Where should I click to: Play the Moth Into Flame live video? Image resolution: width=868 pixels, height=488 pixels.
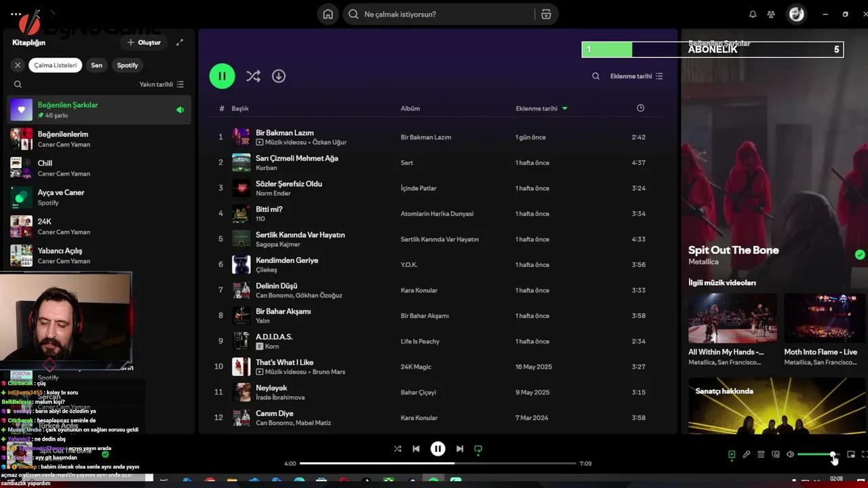825,319
